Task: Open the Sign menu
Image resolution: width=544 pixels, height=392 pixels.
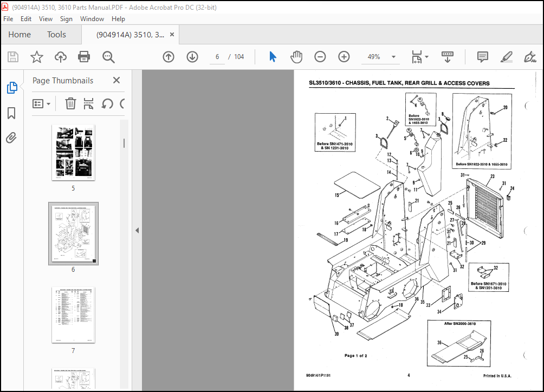Action: point(66,19)
